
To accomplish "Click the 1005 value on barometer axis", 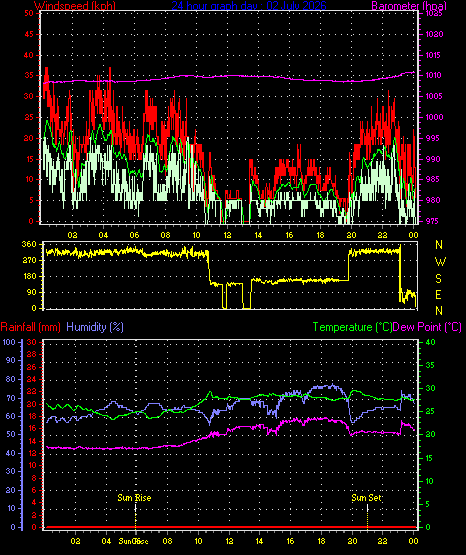I will (434, 96).
